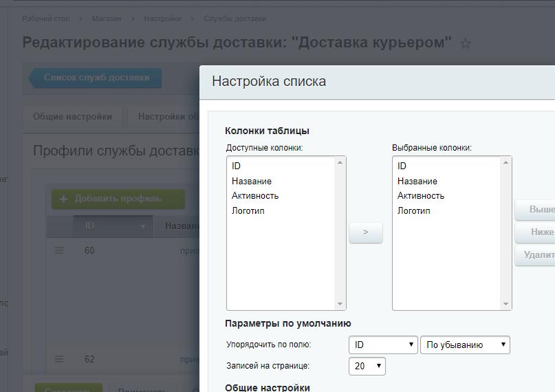Screen dimensions: 555x392
Task: Click the Добавить профиль button
Action: coord(118,199)
